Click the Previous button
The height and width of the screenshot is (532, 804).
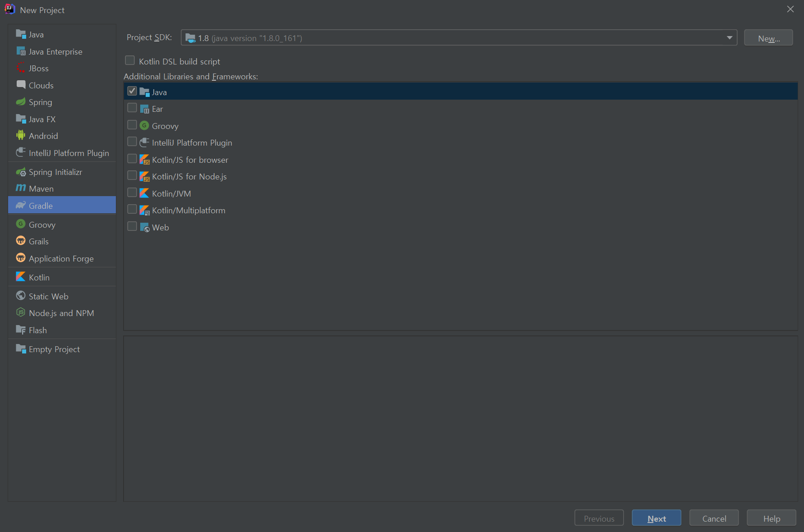pyautogui.click(x=599, y=518)
